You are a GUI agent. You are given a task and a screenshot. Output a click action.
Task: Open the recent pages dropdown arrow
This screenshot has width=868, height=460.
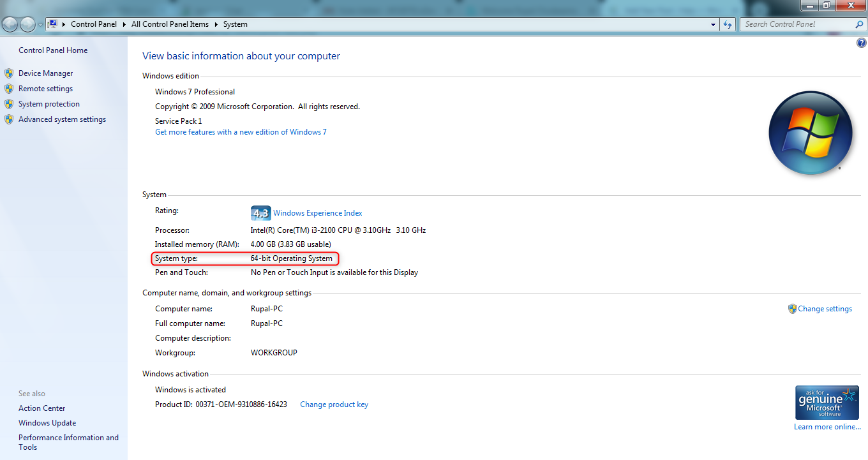pos(41,25)
